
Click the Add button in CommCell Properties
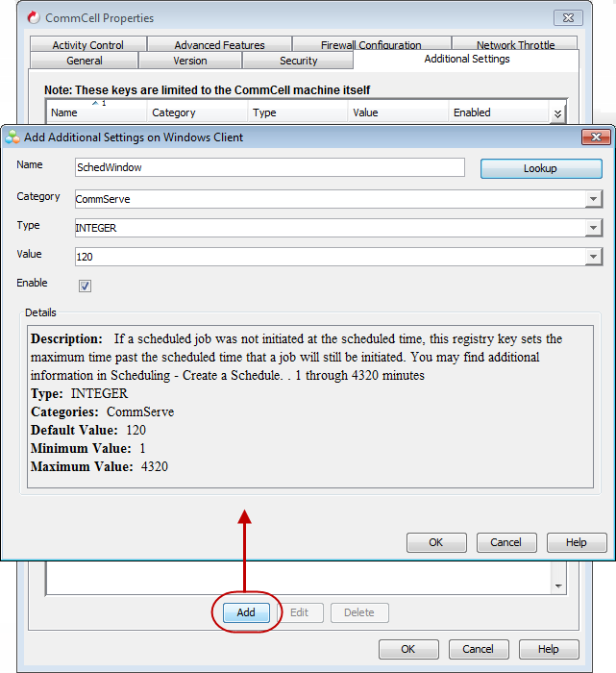(x=246, y=612)
